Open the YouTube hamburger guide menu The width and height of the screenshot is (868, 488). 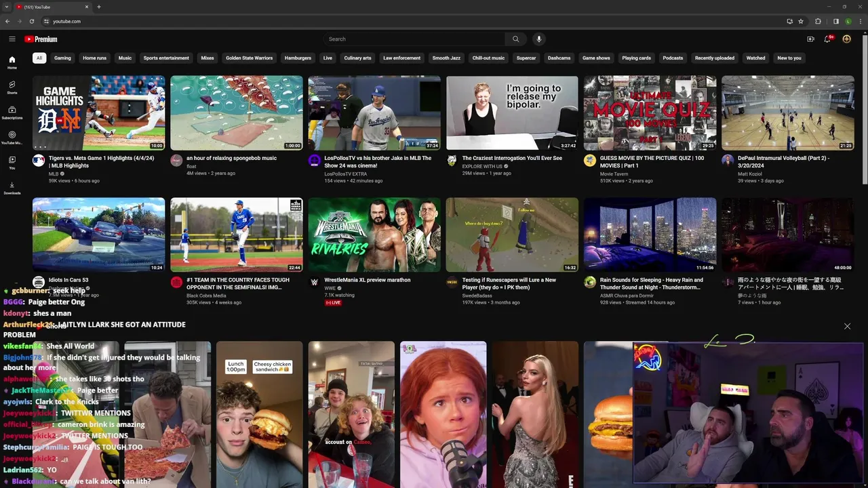pyautogui.click(x=12, y=39)
